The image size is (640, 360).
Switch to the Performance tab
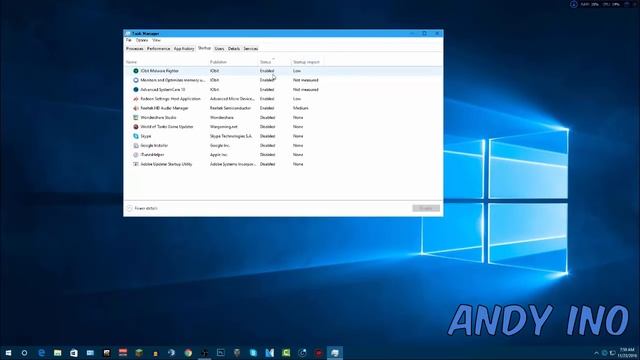pyautogui.click(x=158, y=49)
